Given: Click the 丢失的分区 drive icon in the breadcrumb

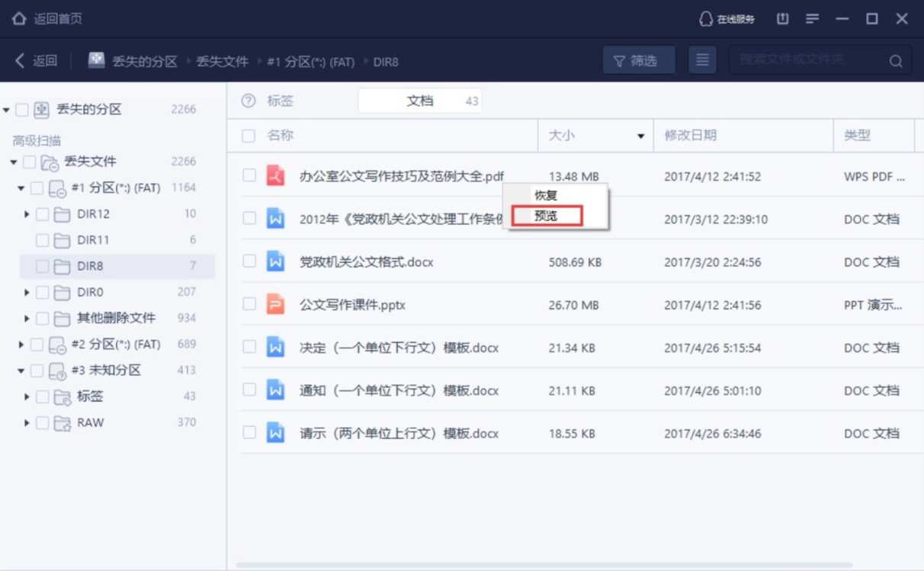Looking at the screenshot, I should pyautogui.click(x=96, y=60).
